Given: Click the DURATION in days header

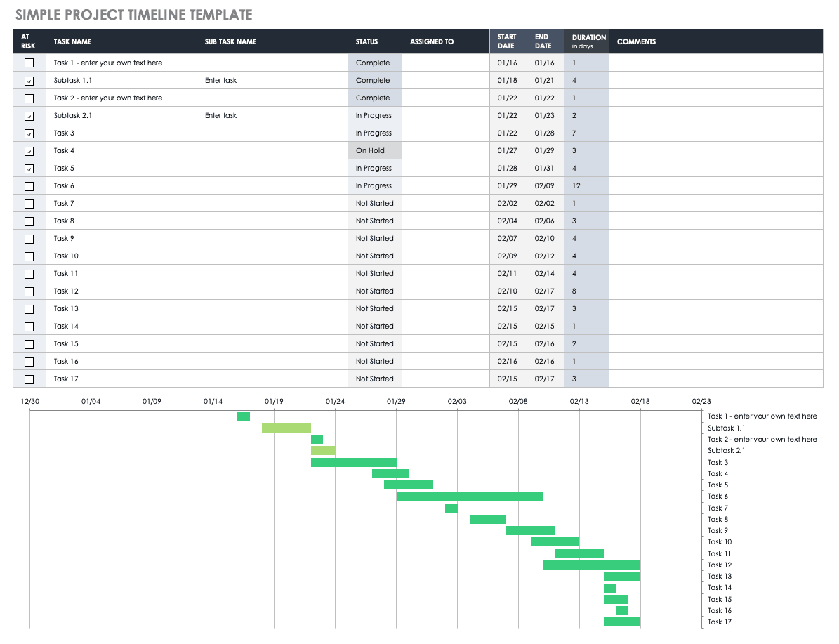Looking at the screenshot, I should click(588, 41).
